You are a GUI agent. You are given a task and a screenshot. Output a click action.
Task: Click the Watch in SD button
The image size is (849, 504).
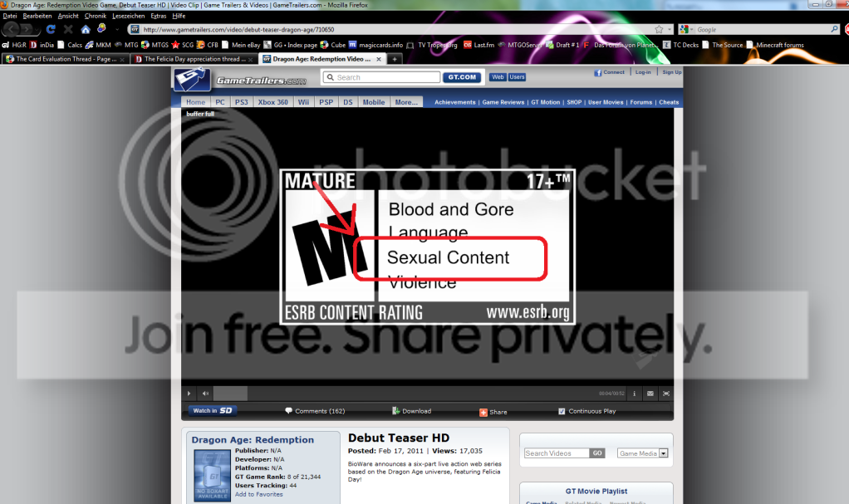point(213,410)
